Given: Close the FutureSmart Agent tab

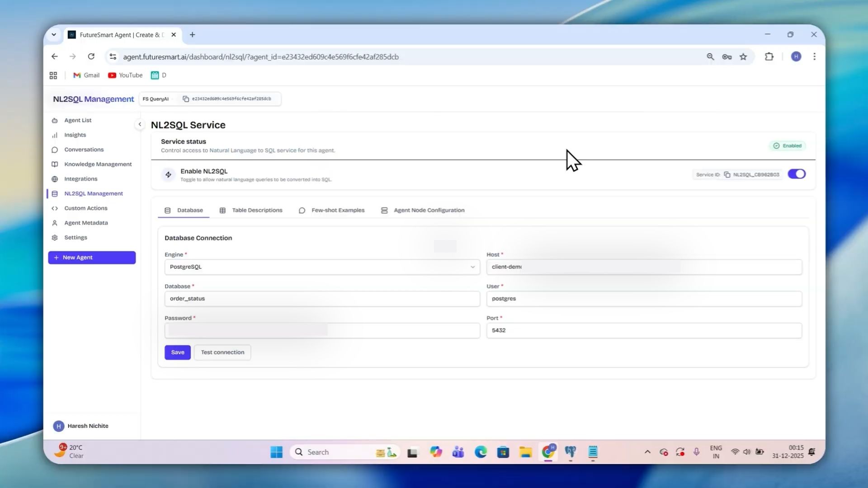Looking at the screenshot, I should pos(174,35).
